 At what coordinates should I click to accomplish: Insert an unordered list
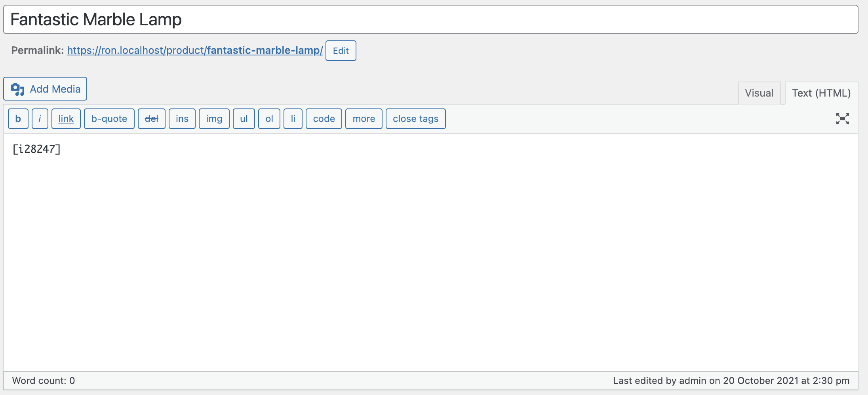(244, 119)
